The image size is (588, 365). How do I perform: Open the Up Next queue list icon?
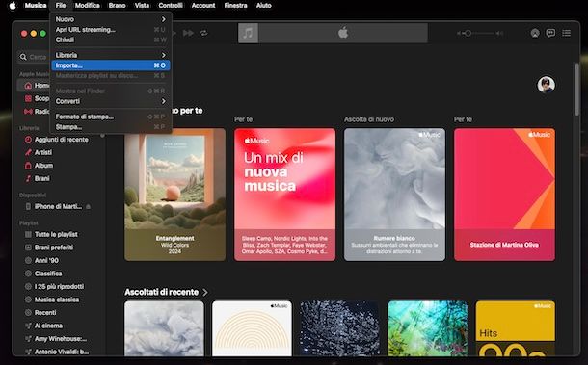coord(566,33)
